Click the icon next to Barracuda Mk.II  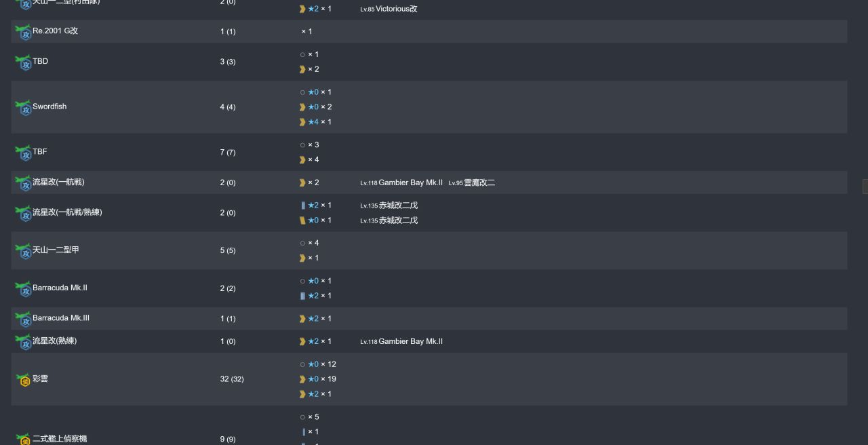point(24,288)
